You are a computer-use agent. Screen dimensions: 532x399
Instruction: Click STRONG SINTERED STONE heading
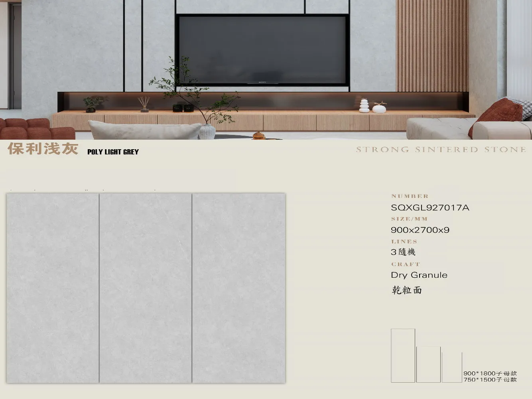click(441, 150)
